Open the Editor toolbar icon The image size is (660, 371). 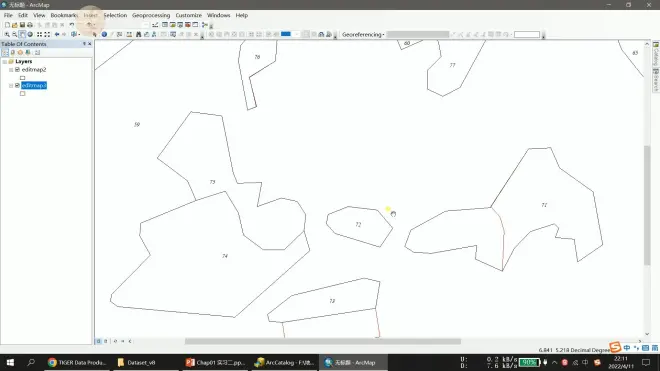[x=155, y=25]
